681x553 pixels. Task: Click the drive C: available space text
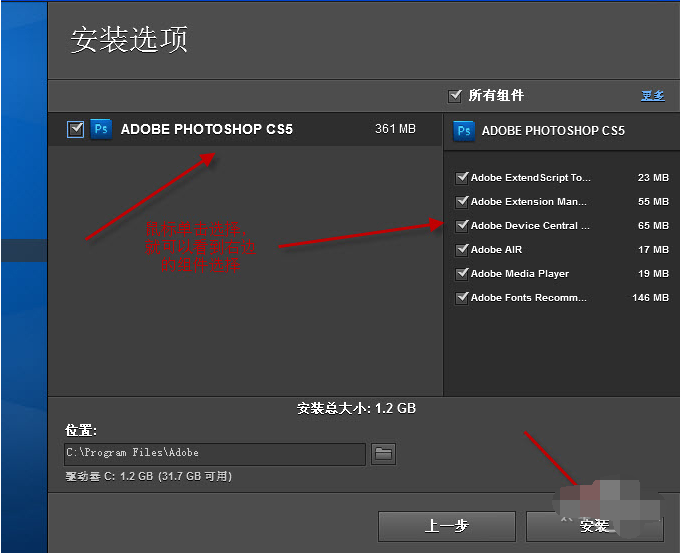point(149,477)
